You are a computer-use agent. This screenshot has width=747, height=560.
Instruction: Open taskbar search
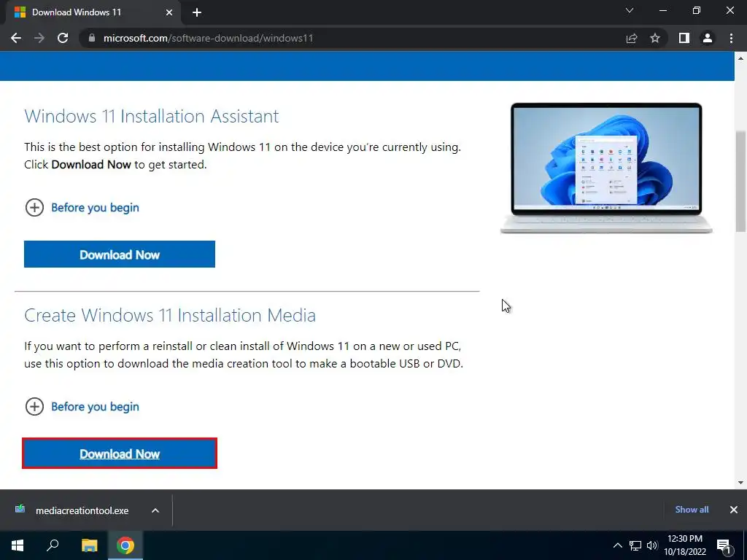(x=53, y=545)
